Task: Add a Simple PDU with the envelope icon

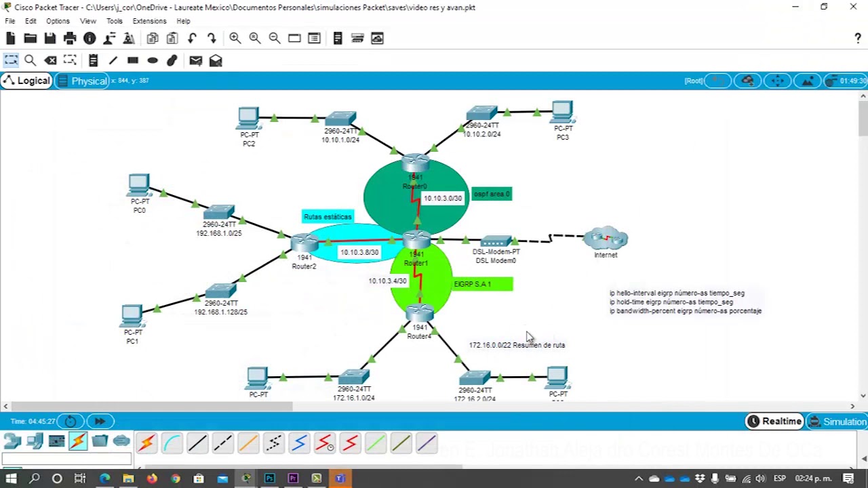Action: pos(196,61)
